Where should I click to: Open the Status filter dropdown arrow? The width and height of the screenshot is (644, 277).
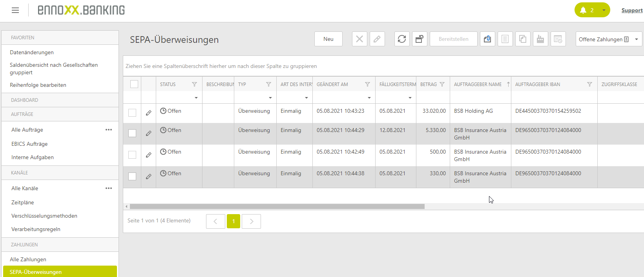point(196,98)
